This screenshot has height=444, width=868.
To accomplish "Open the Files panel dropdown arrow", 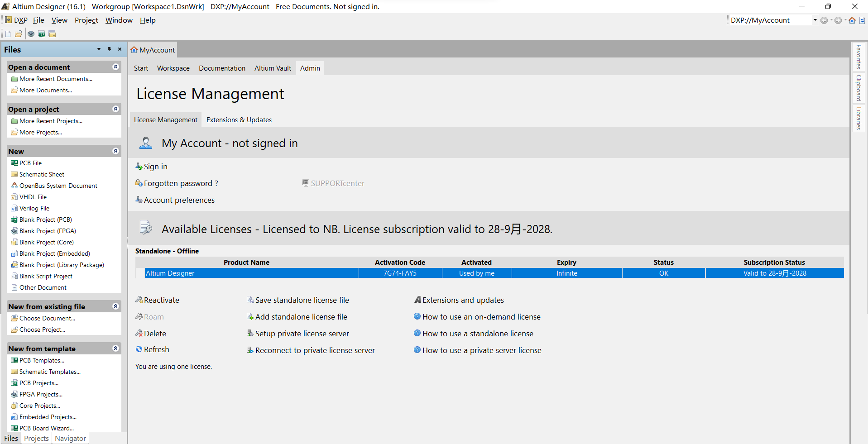I will coord(99,49).
